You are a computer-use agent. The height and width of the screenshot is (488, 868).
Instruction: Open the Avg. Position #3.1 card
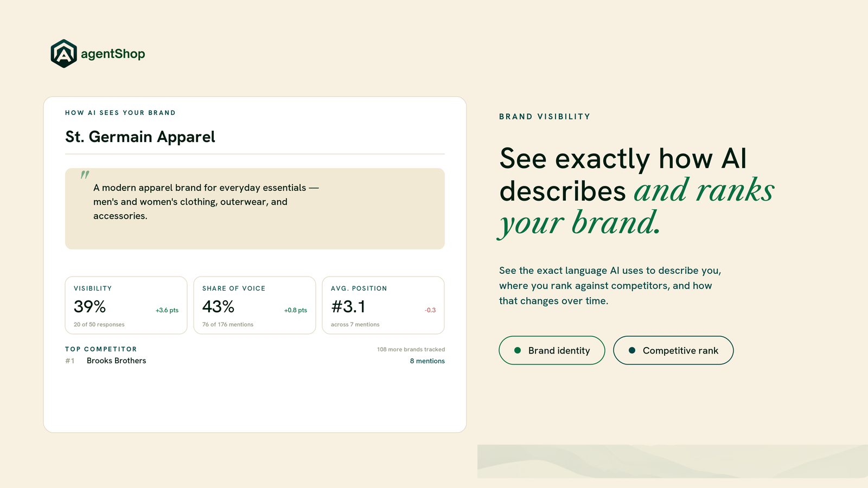tap(383, 305)
